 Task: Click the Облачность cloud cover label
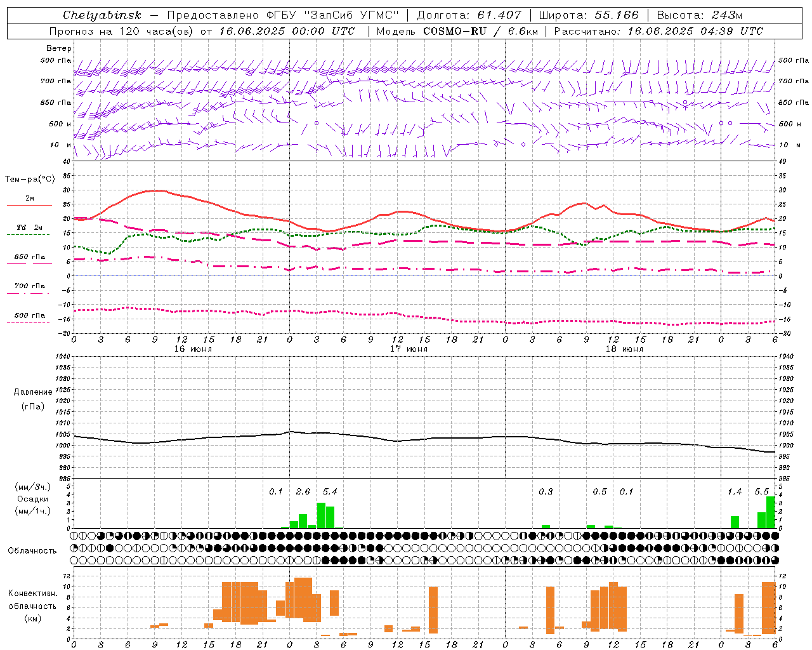[x=32, y=551]
